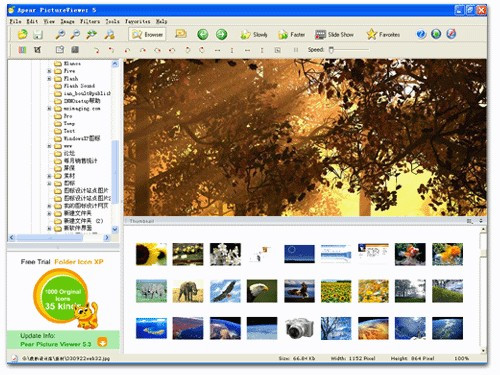Select the elephant thumbnail

coord(188,291)
